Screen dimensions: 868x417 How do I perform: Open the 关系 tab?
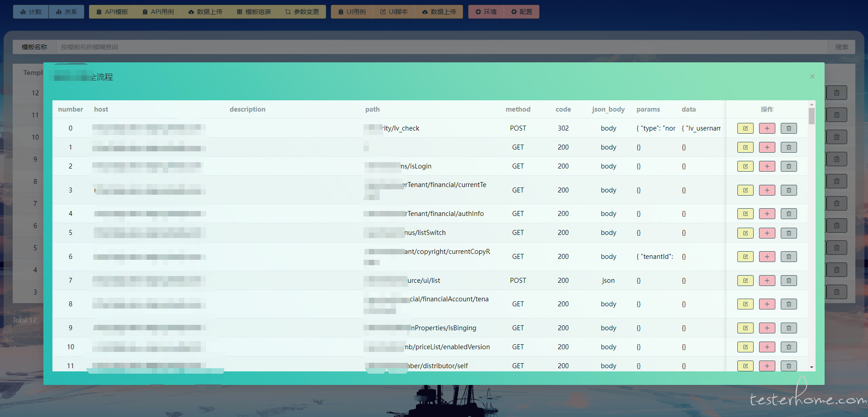pos(66,12)
